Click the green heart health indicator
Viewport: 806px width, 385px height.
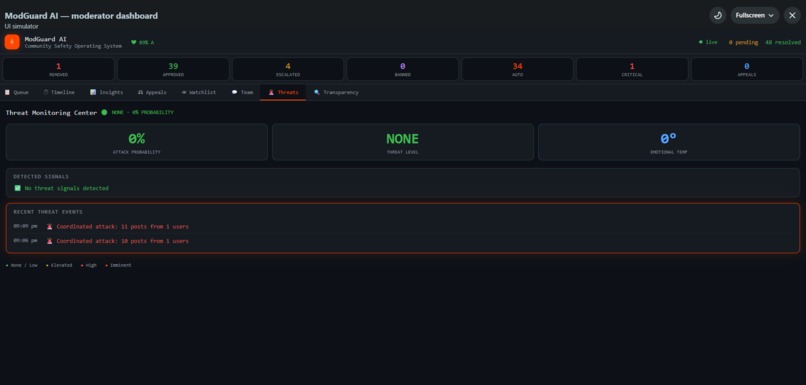pos(142,43)
